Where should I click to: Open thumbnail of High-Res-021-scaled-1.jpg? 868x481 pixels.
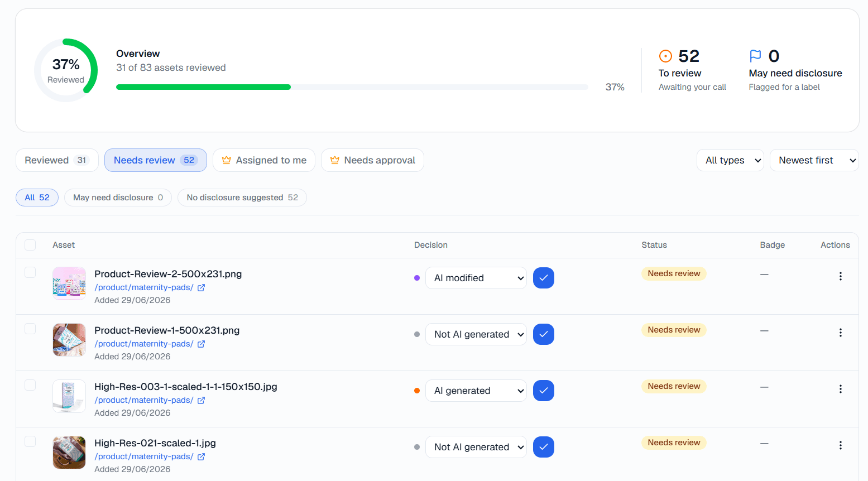point(69,453)
